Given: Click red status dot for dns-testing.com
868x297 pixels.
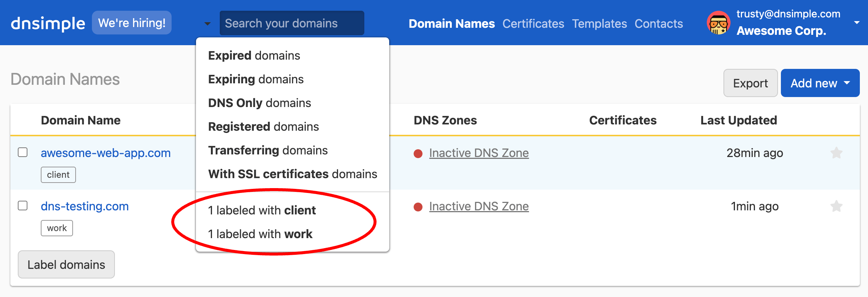Looking at the screenshot, I should coord(418,207).
